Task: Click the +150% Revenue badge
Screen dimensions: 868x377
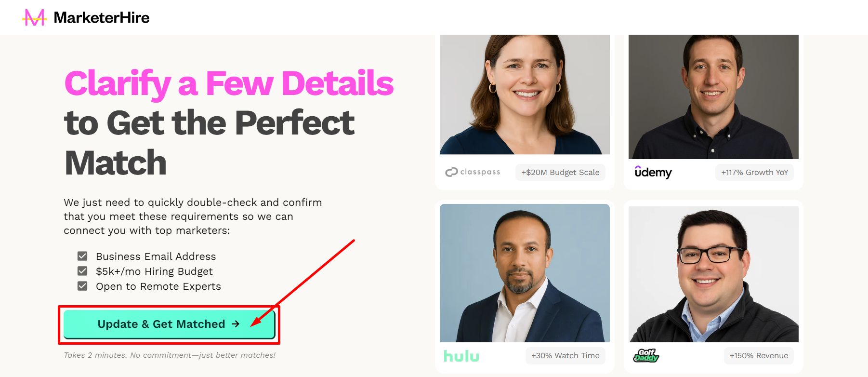Action: coord(759,356)
